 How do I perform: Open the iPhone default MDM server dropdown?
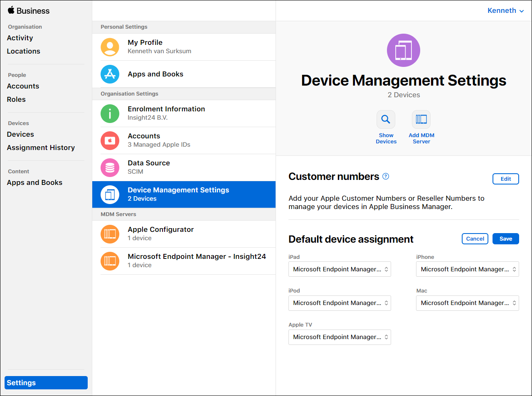pos(468,269)
